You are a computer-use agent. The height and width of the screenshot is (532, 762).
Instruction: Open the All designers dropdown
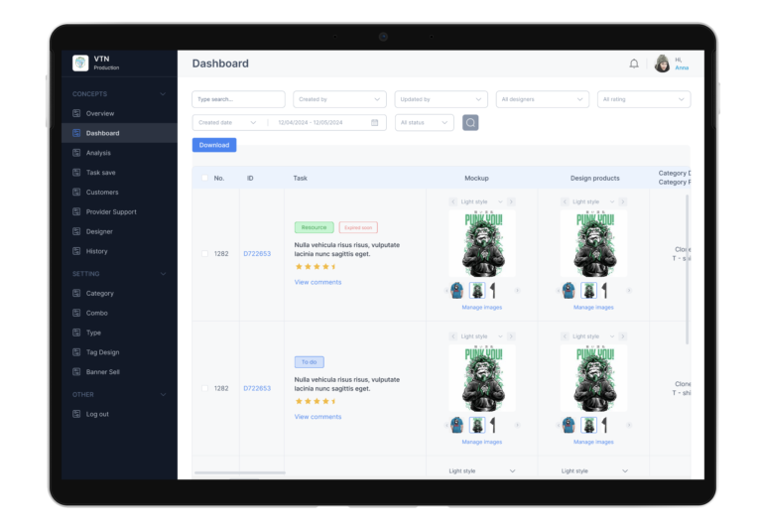543,99
